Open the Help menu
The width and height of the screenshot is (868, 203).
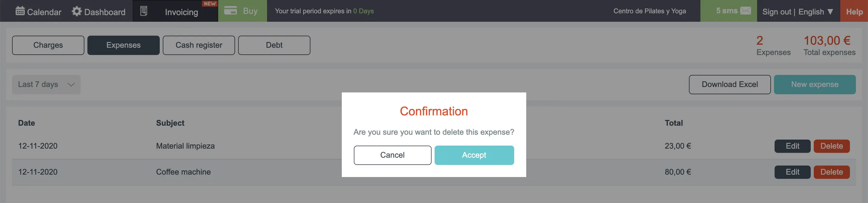point(854,11)
